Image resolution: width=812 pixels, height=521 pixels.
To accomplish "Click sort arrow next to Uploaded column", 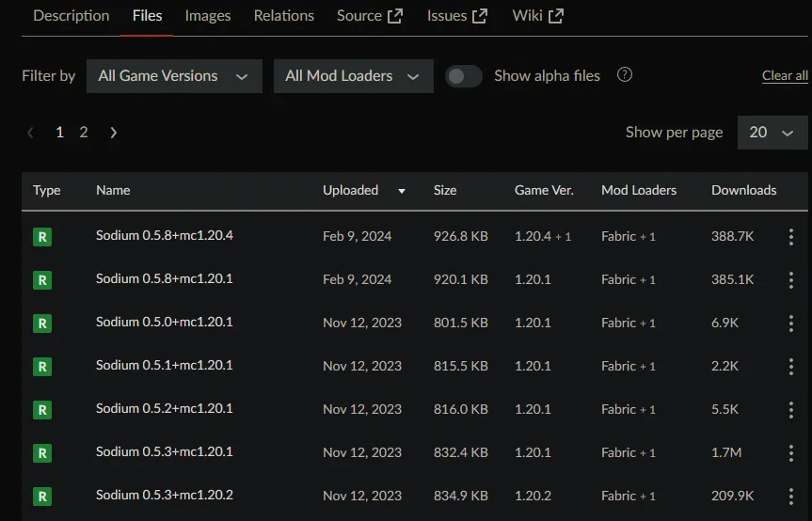I will (x=402, y=191).
